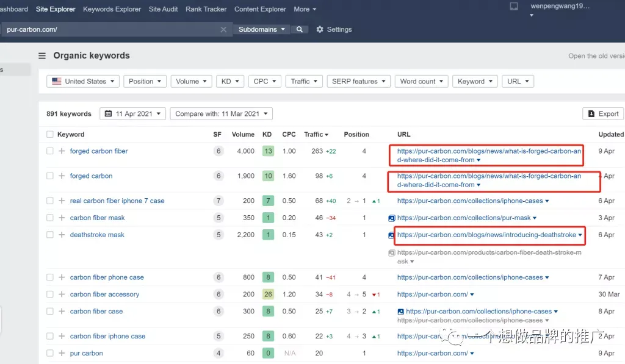Go to Content Explorer tab
Viewport: 625px width, 364px height.
coord(260,9)
